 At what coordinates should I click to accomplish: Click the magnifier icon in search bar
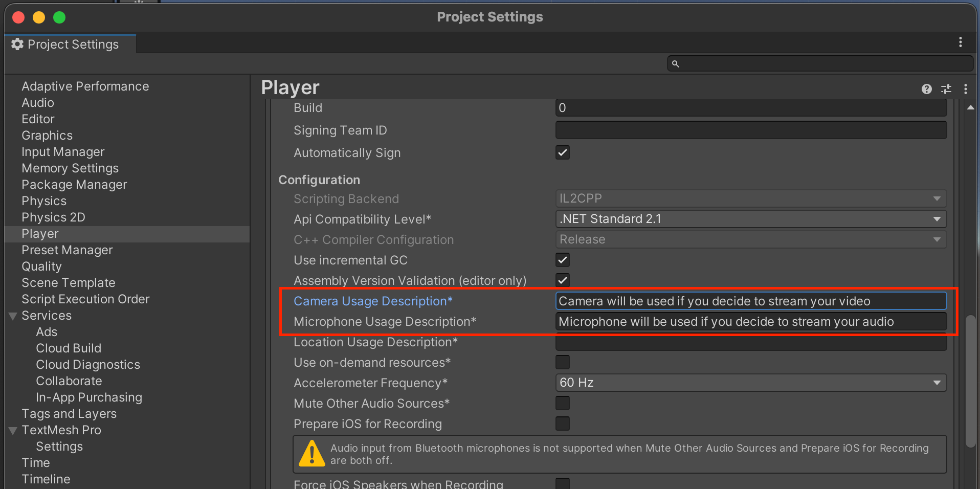click(676, 63)
